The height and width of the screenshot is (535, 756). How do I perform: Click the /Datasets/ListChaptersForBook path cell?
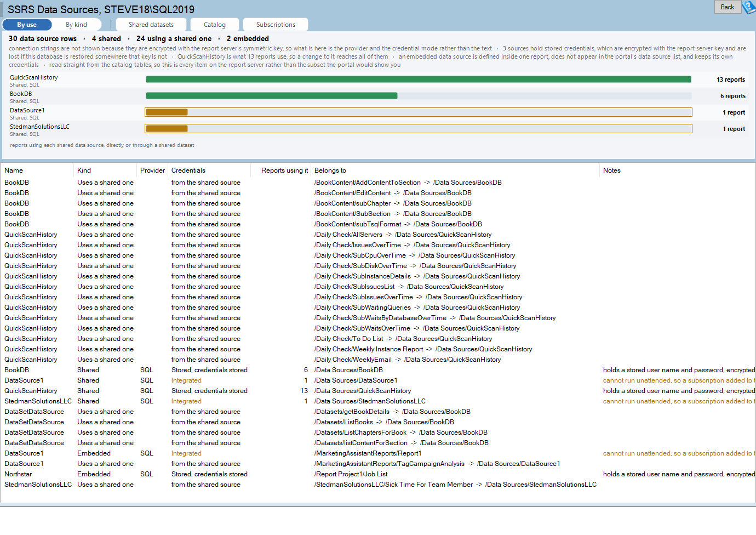pyautogui.click(x=401, y=432)
